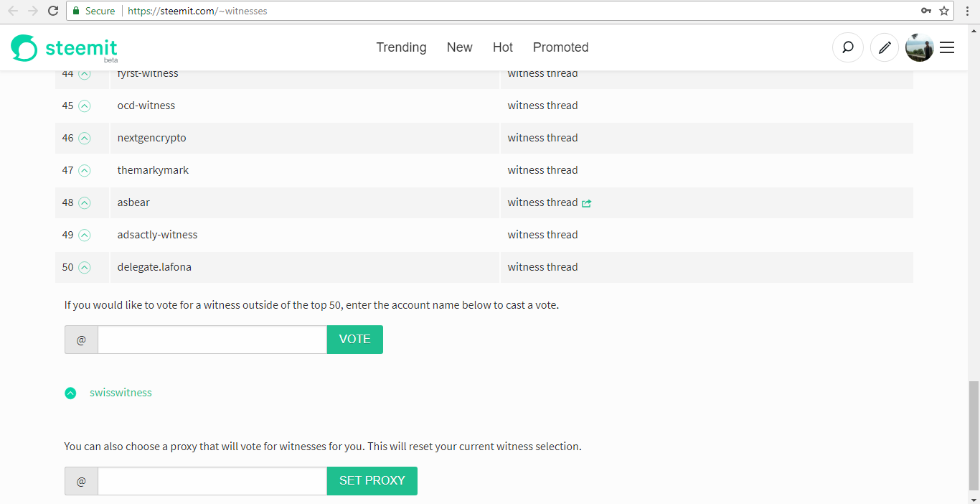Click the saved password key icon
This screenshot has height=504, width=980.
tap(926, 11)
